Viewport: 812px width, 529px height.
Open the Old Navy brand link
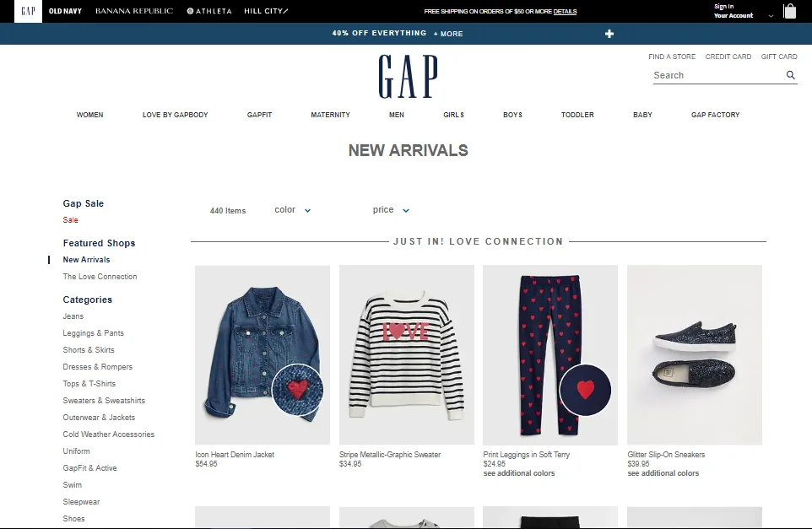(65, 11)
